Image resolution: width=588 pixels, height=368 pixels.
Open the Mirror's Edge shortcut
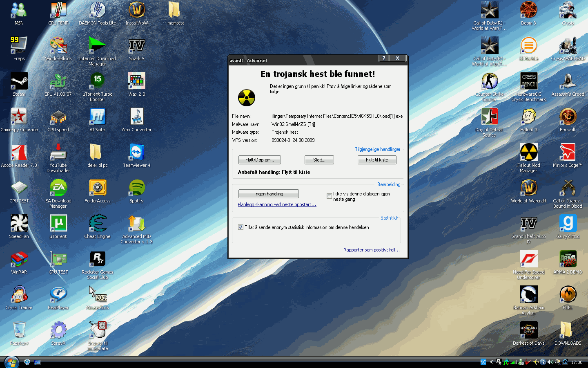[568, 155]
